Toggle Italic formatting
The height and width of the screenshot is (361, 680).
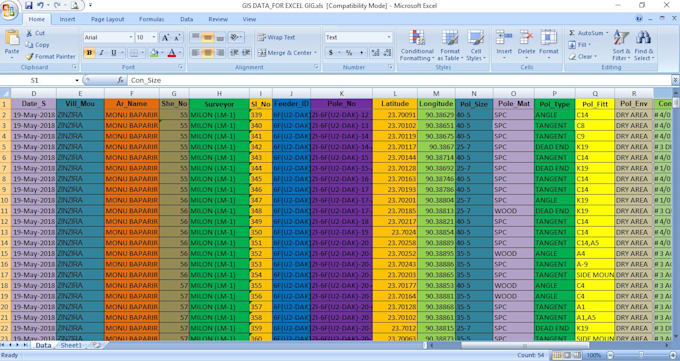point(101,53)
